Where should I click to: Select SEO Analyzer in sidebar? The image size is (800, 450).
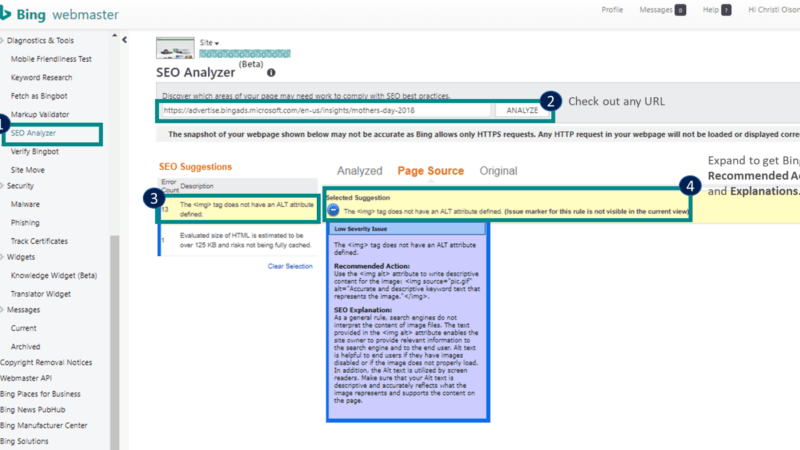click(33, 133)
